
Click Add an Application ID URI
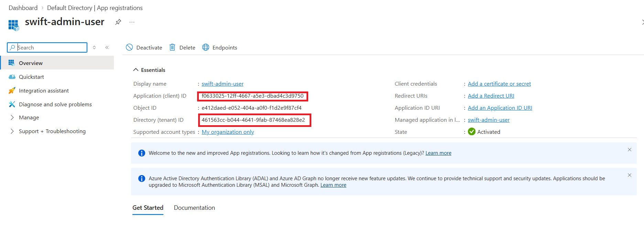click(x=500, y=108)
